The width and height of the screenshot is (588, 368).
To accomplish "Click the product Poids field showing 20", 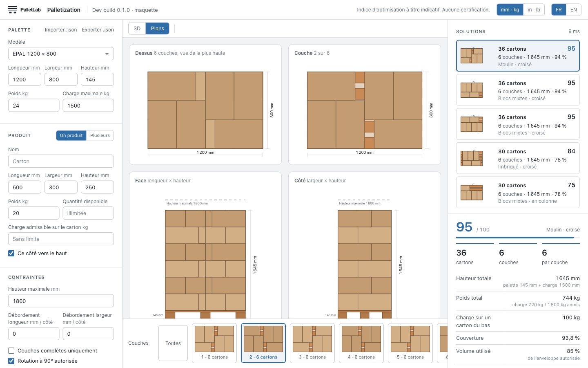I will tap(33, 213).
